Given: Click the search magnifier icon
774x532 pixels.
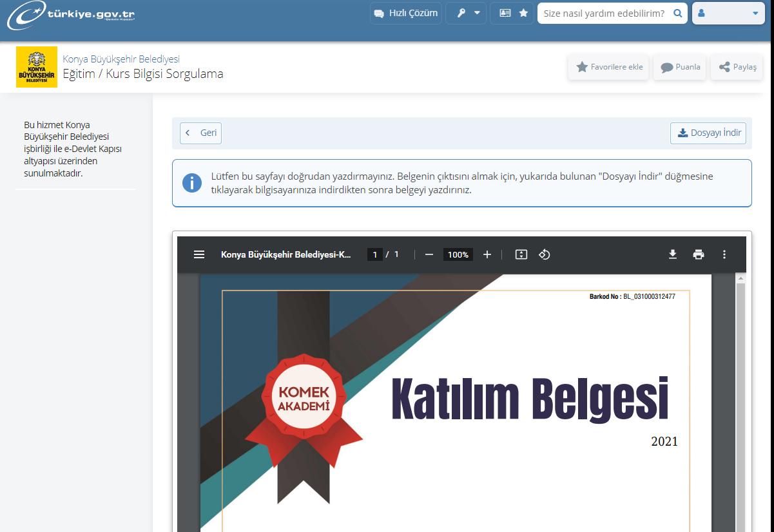Looking at the screenshot, I should [x=678, y=13].
